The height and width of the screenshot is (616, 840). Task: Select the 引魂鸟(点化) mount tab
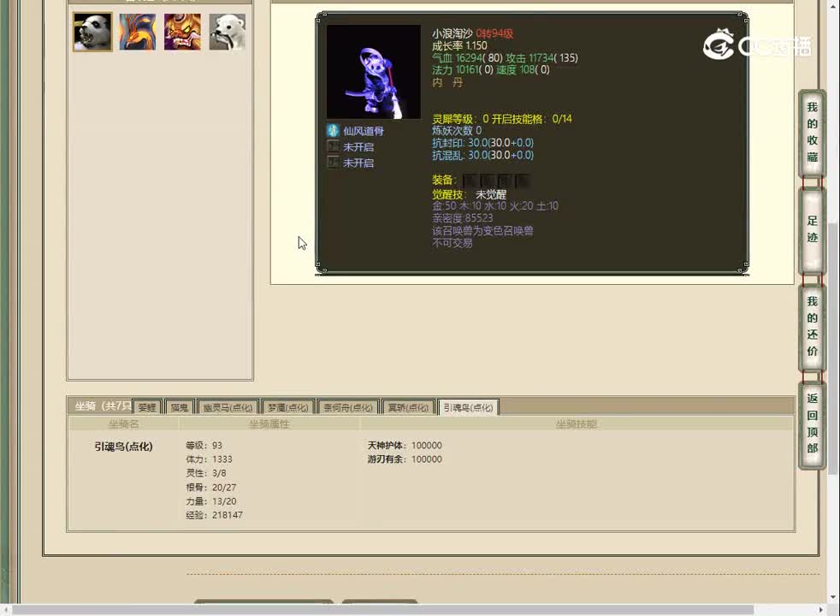468,407
